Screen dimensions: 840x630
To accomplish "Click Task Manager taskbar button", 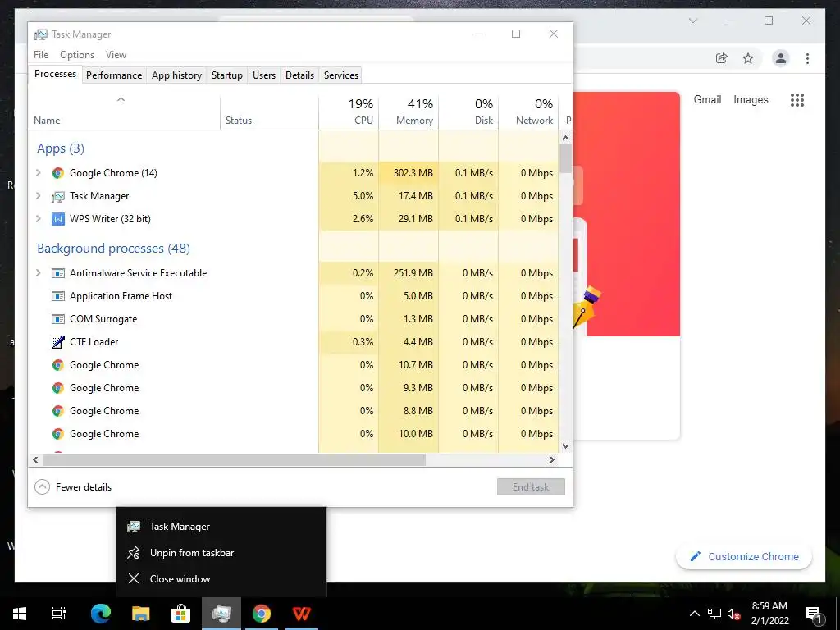I will point(221,614).
